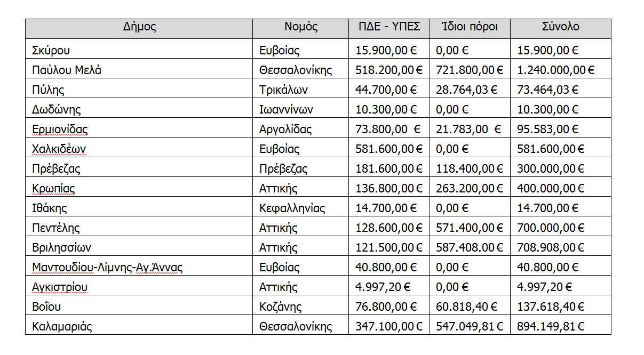This screenshot has height=355, width=644.
Task: Select the ΠΔΕ - ΥΠΕΣ header cell
Action: (x=389, y=27)
